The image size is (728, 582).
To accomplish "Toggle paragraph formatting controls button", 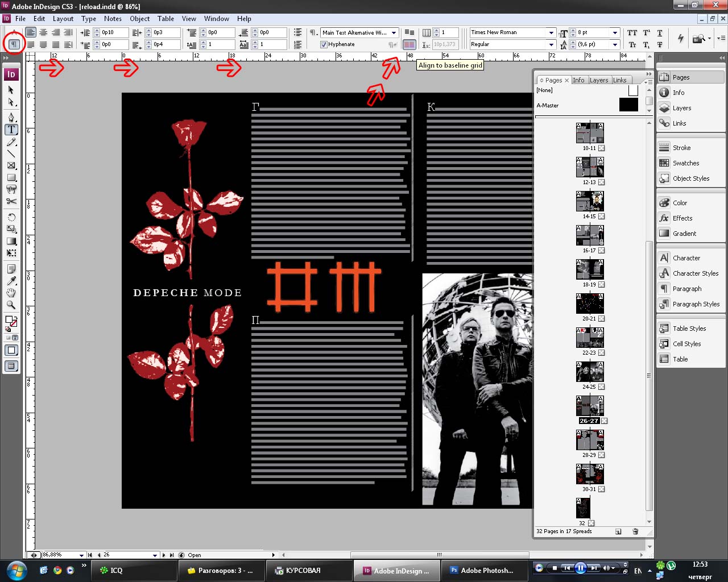I will (x=14, y=44).
